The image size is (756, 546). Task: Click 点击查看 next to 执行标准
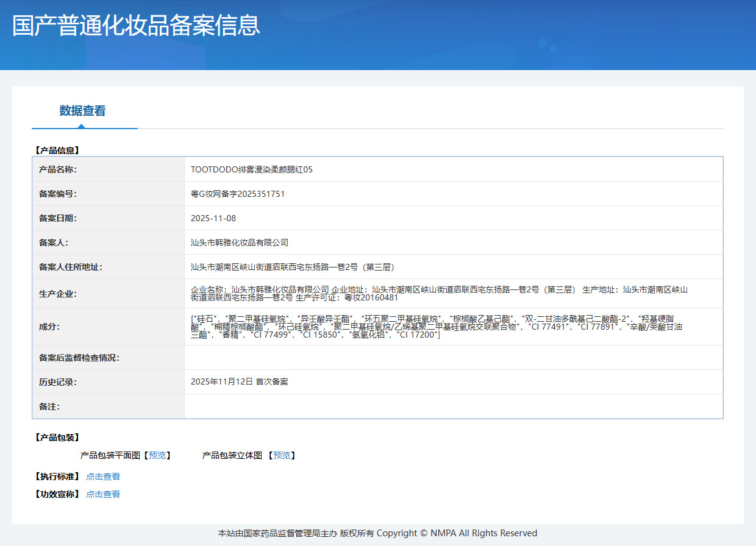(103, 477)
